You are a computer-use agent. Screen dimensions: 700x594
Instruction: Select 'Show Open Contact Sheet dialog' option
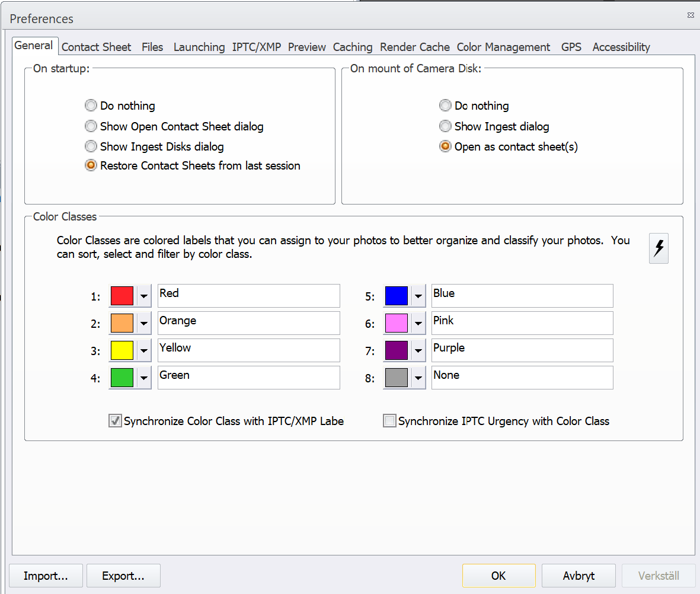pyautogui.click(x=91, y=126)
